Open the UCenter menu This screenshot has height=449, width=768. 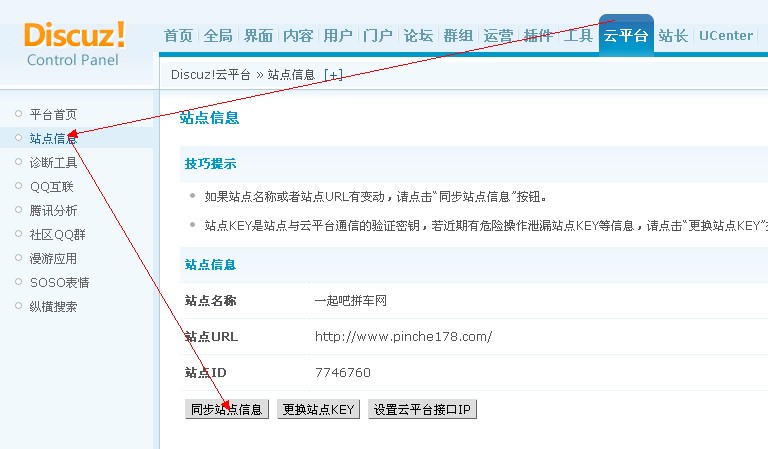pyautogui.click(x=726, y=36)
